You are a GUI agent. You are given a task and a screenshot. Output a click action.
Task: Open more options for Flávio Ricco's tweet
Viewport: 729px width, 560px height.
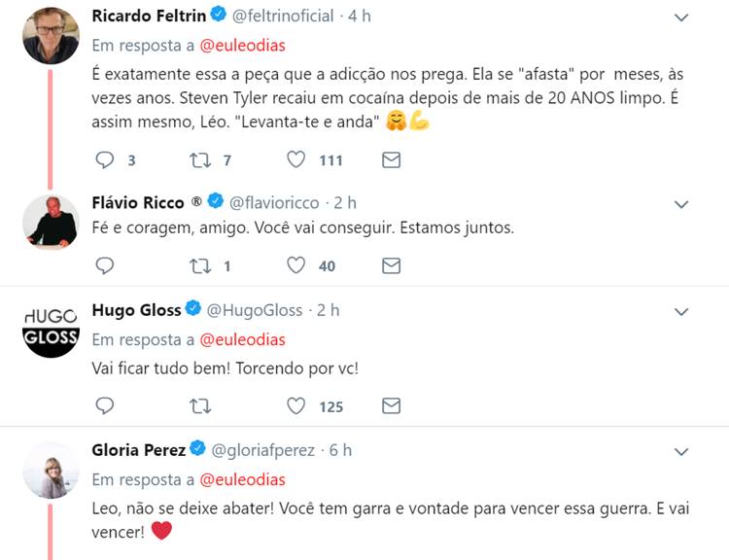click(x=682, y=204)
